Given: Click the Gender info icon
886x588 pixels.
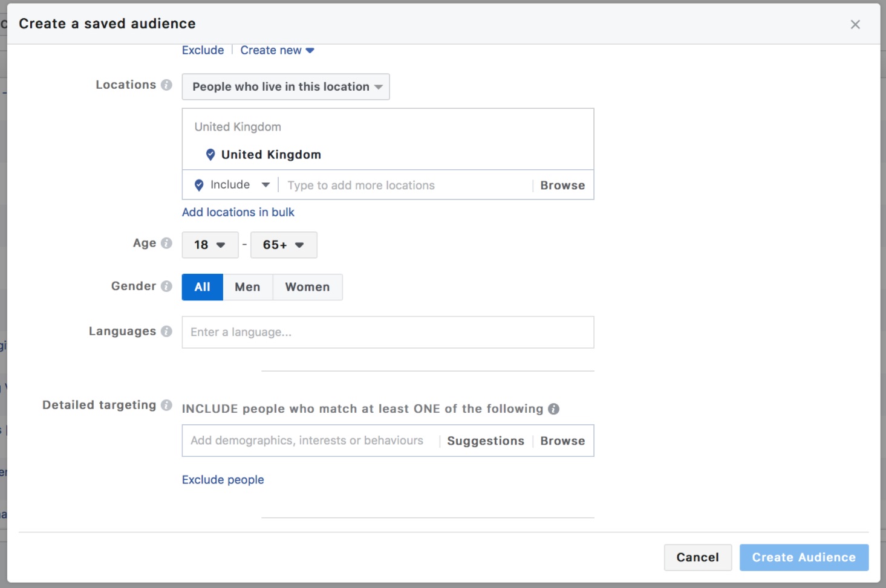Looking at the screenshot, I should coord(166,286).
